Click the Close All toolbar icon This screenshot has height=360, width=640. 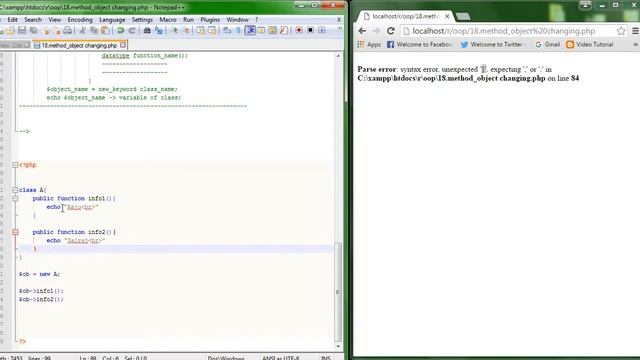[x=57, y=31]
